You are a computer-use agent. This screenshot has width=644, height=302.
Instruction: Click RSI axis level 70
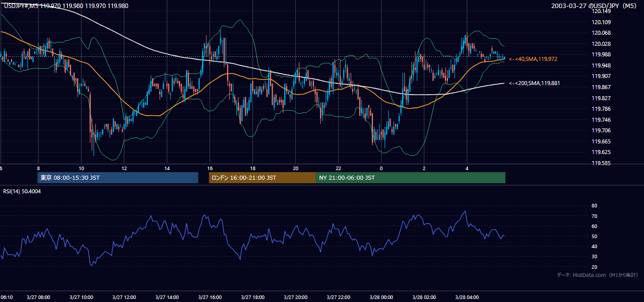tap(594, 216)
